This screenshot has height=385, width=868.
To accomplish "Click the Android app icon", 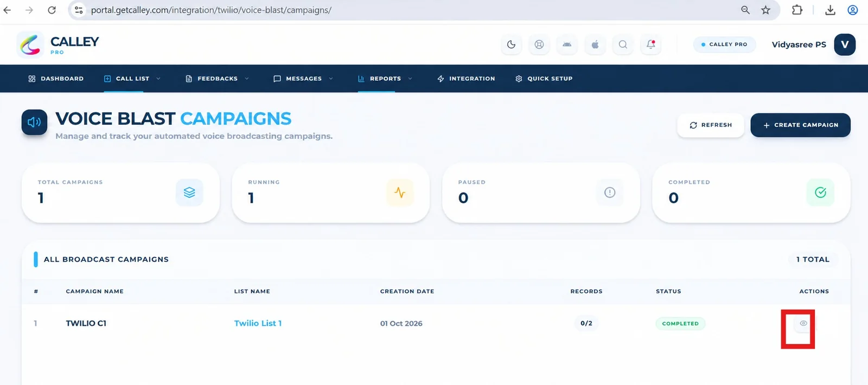I will point(567,44).
